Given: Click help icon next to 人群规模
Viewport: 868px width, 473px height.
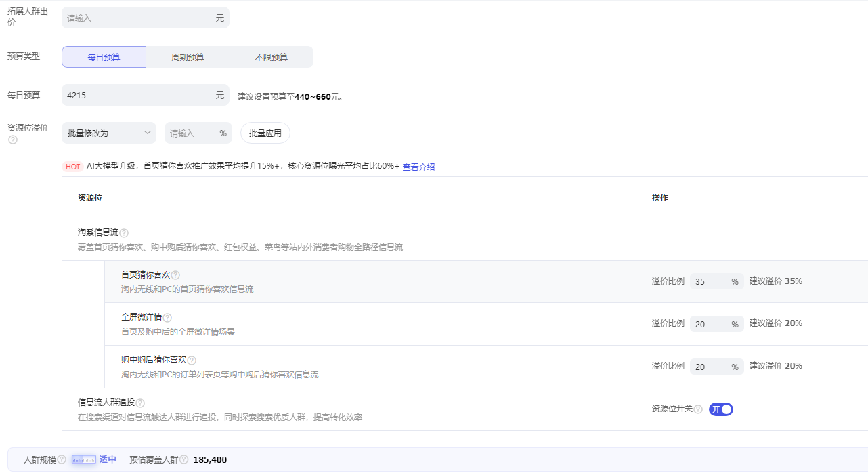Looking at the screenshot, I should coord(62,460).
